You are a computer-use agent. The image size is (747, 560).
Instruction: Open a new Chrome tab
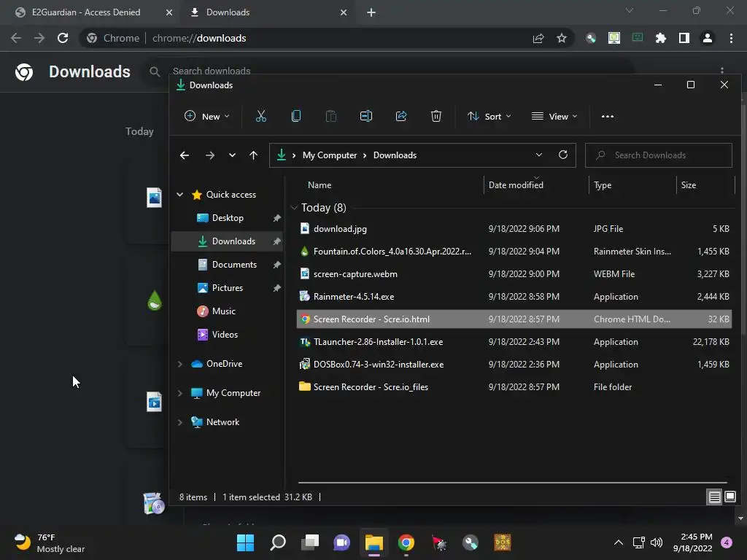pos(371,12)
